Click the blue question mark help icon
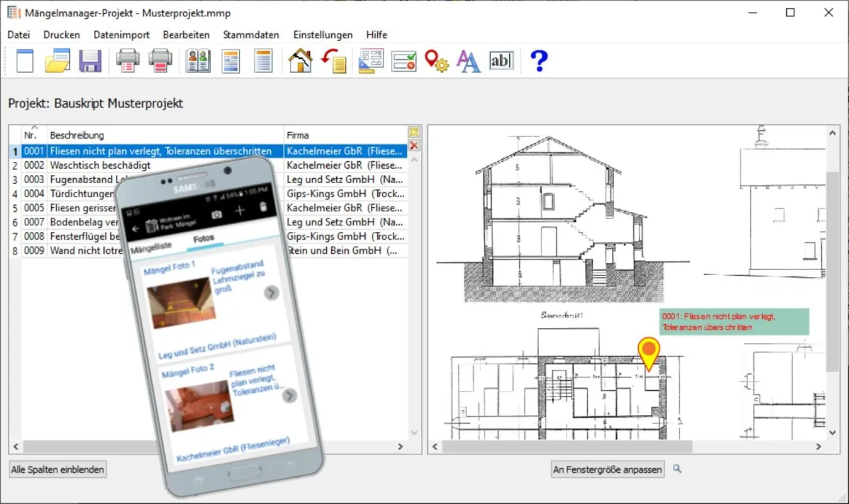The height and width of the screenshot is (504, 849). click(x=539, y=61)
